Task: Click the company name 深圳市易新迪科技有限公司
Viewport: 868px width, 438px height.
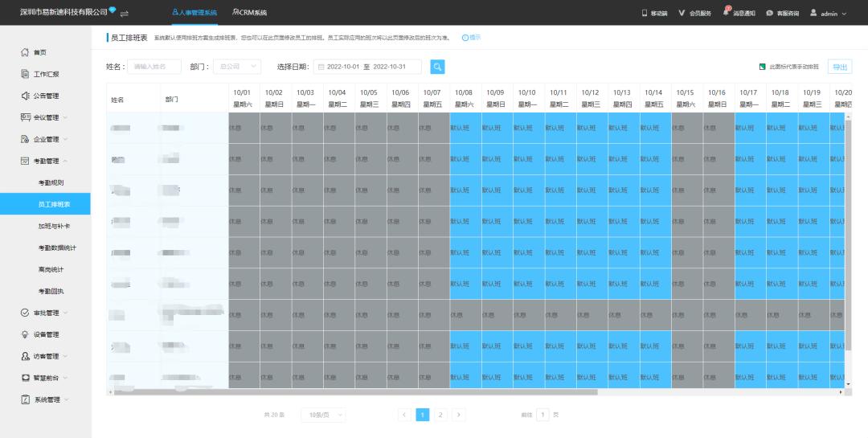Action: pos(63,12)
